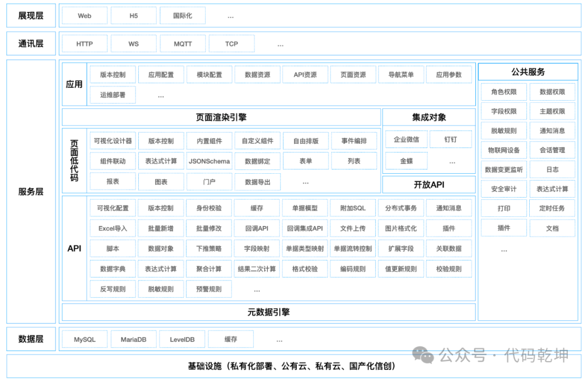588x379 pixels.
Task: Select the JSONSchema box
Action: click(x=209, y=161)
